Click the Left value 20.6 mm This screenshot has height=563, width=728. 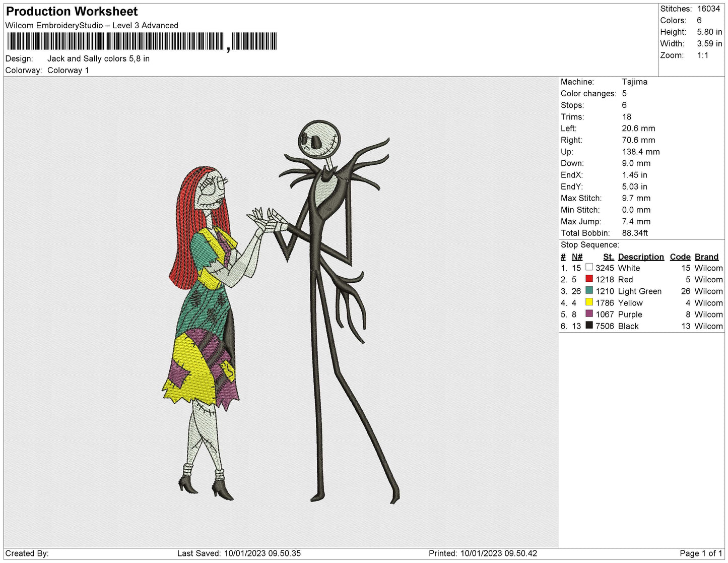click(x=638, y=128)
